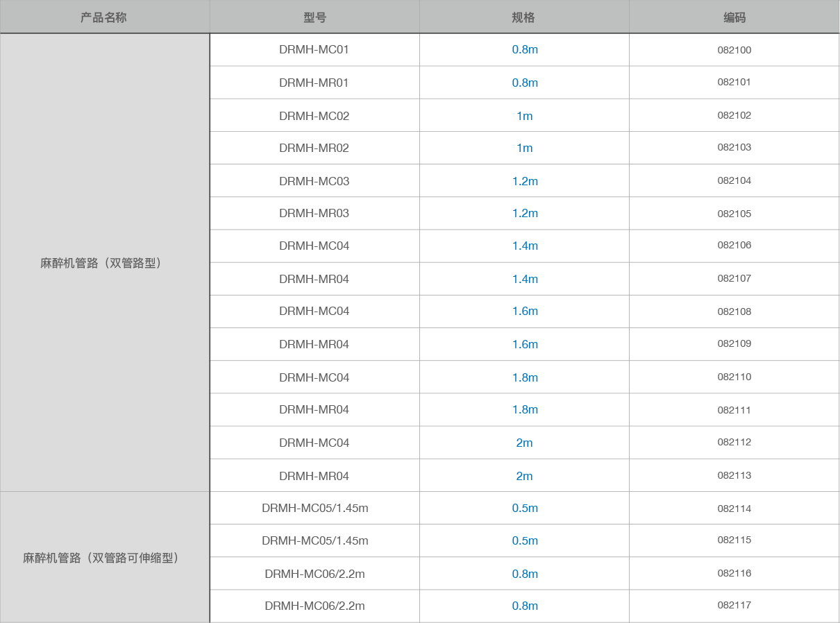The height and width of the screenshot is (623, 840).
Task: Select model DRMH-MC02 cell
Action: click(314, 116)
